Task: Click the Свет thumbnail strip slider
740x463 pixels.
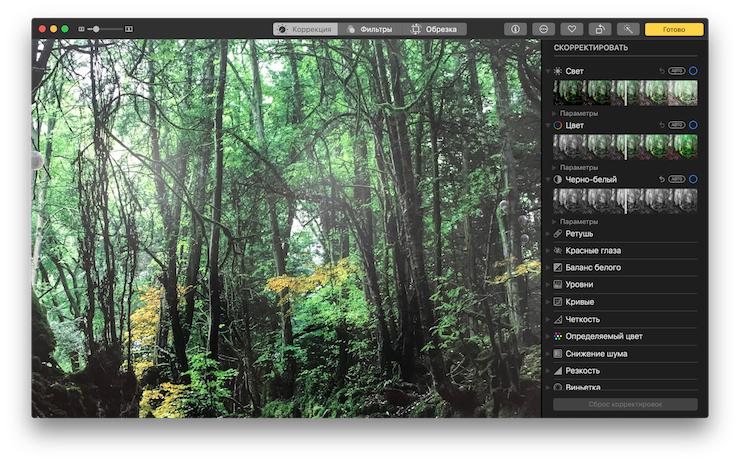Action: point(625,93)
